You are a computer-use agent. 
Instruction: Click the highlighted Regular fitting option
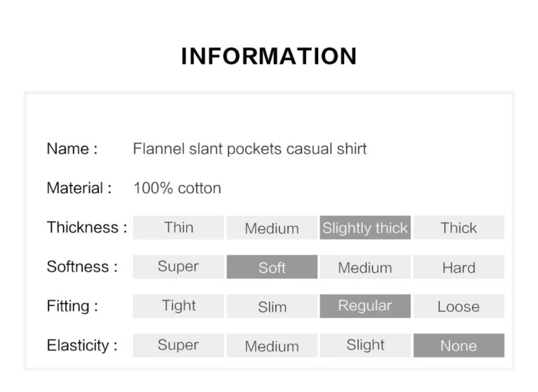pyautogui.click(x=365, y=306)
